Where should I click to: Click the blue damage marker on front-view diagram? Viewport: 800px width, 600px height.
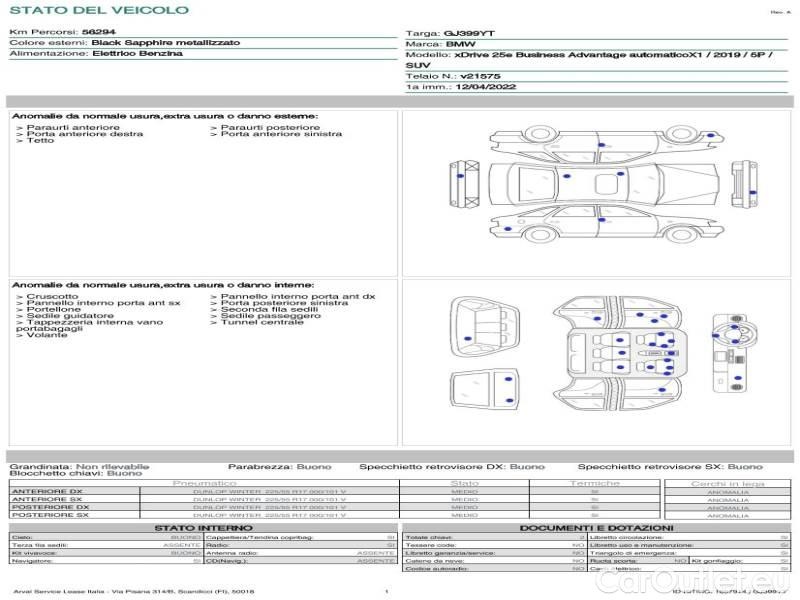[x=460, y=176]
